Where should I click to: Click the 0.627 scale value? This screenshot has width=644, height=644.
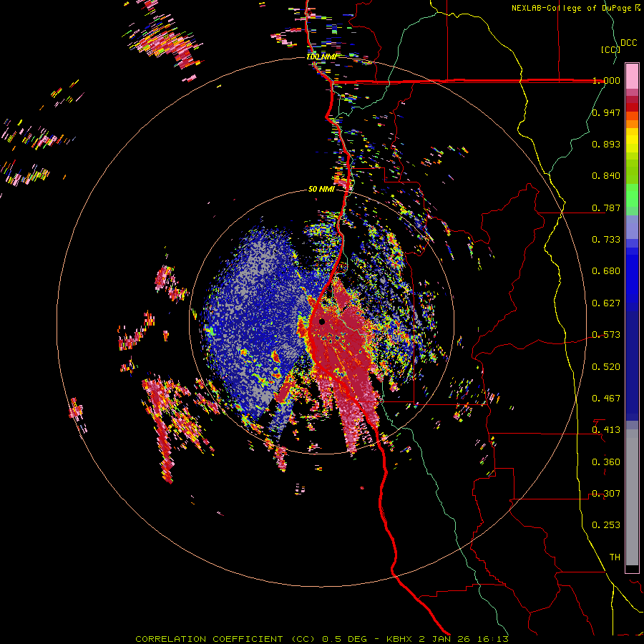[x=606, y=303]
